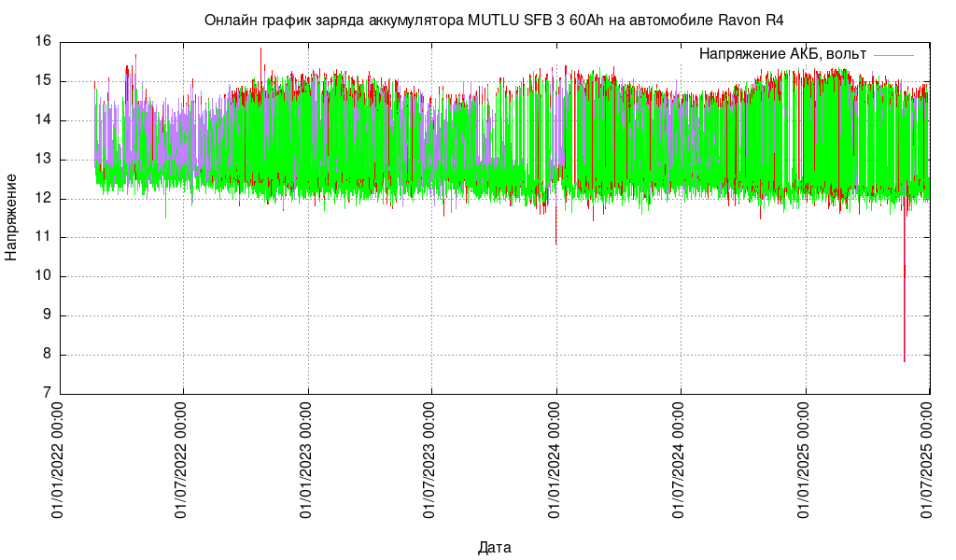Click the y-axis tick value 10
956x560 pixels.
43,276
